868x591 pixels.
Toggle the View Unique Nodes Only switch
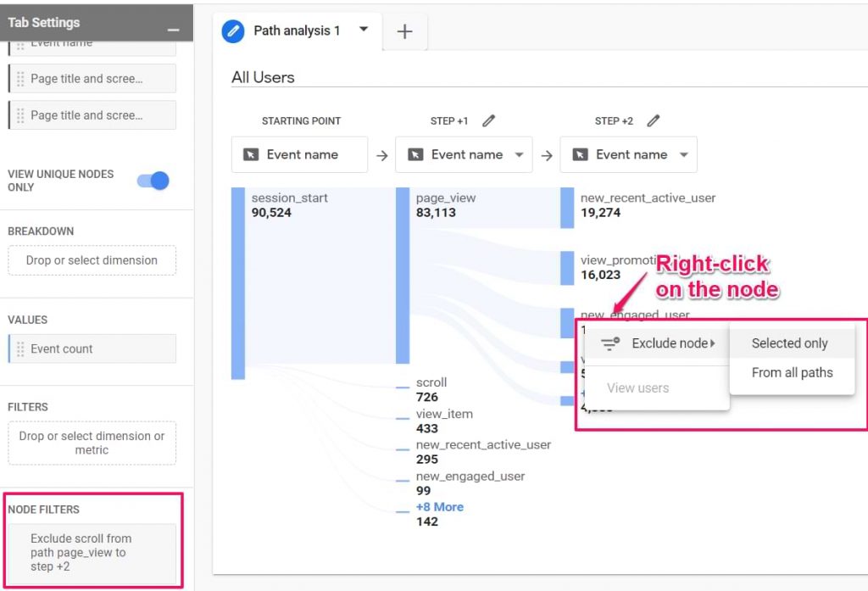(151, 180)
